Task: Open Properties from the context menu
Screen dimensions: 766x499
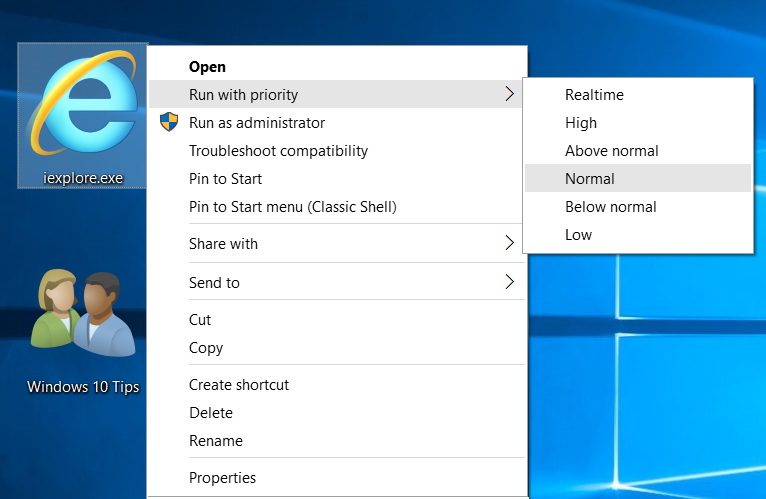Action: coord(337,477)
